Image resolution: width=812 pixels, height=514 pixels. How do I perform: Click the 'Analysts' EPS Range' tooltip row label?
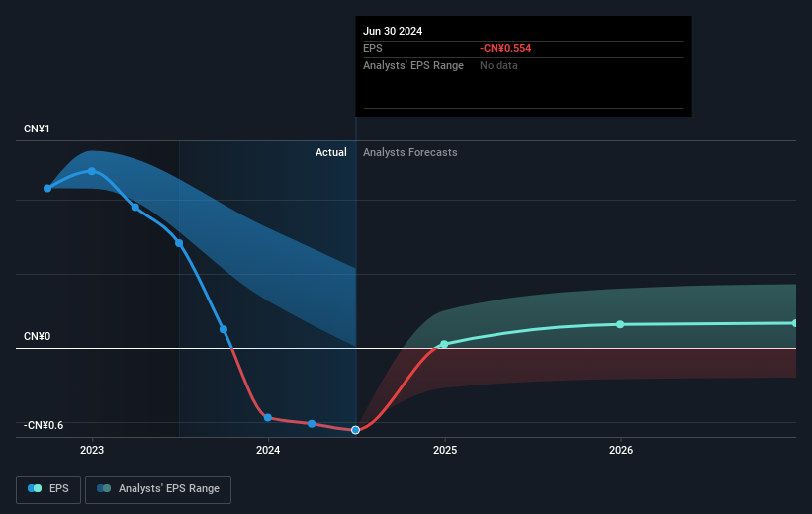[413, 66]
